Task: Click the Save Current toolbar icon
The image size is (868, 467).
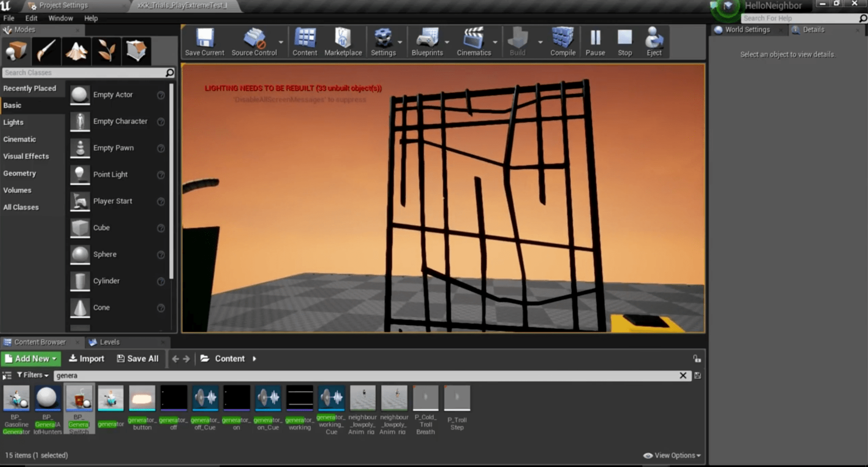Action: 204,42
